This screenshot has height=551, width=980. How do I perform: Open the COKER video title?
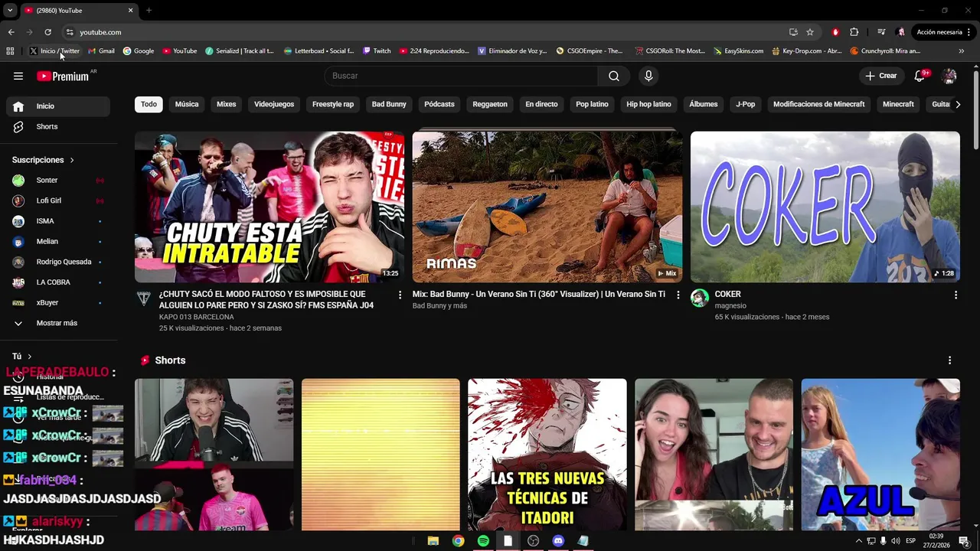(727, 294)
